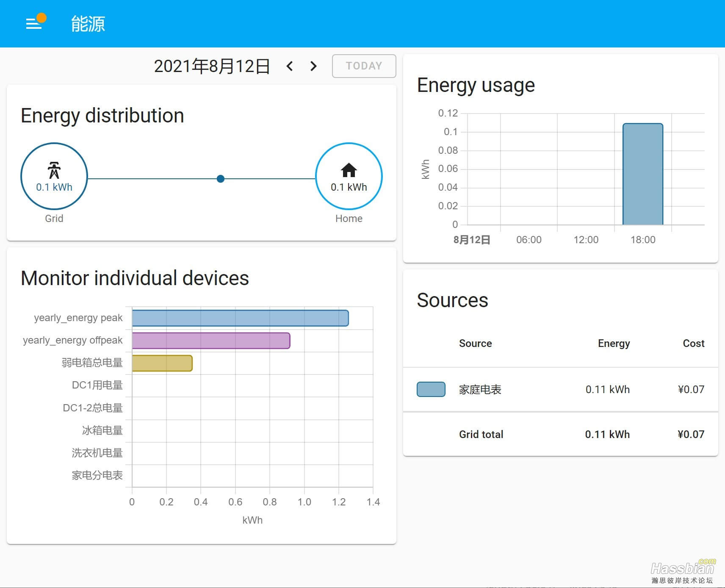The height and width of the screenshot is (588, 725).
Task: Click the 06:00 axis label
Action: pos(529,240)
